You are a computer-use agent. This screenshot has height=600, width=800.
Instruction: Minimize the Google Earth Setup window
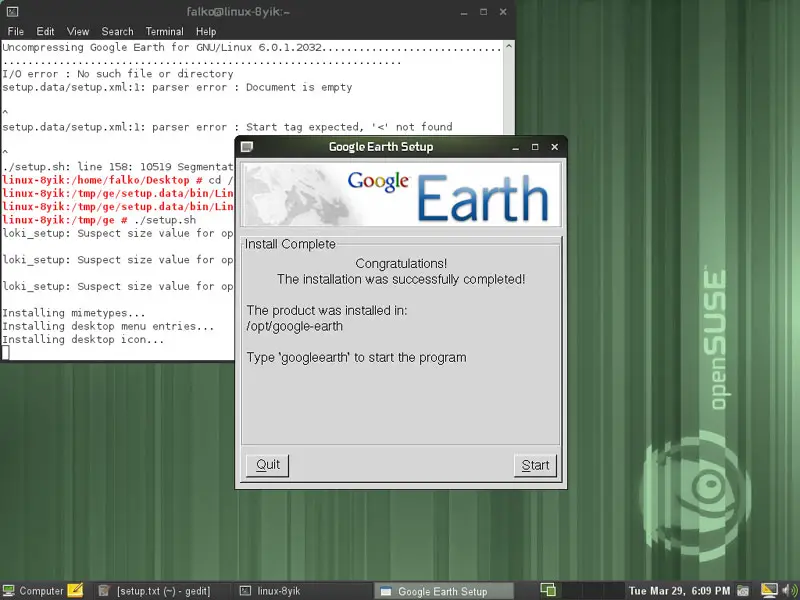pyautogui.click(x=515, y=147)
